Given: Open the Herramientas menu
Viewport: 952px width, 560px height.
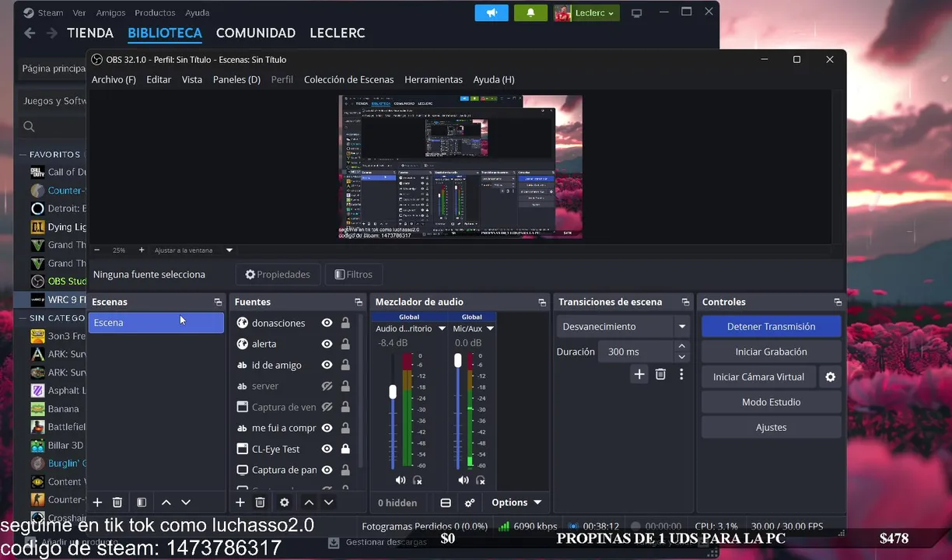Looking at the screenshot, I should click(x=433, y=79).
